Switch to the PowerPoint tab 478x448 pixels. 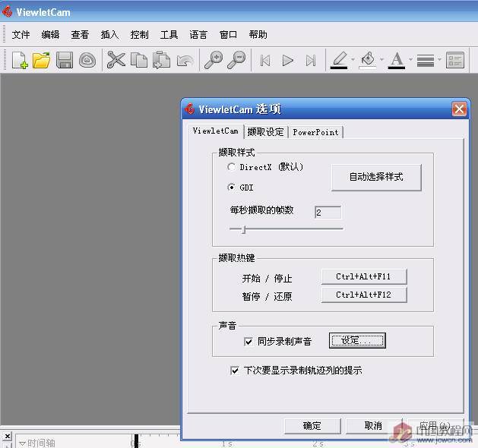(315, 132)
